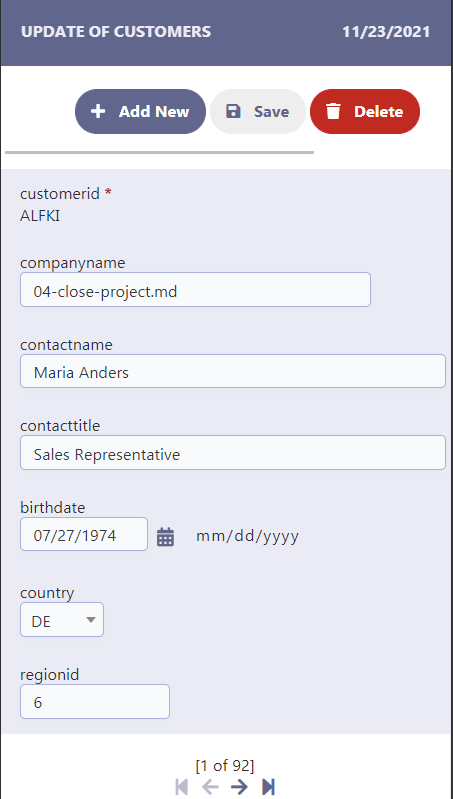Click the Delete button label
Screen dimensions: 453x799
pyautogui.click(x=379, y=112)
